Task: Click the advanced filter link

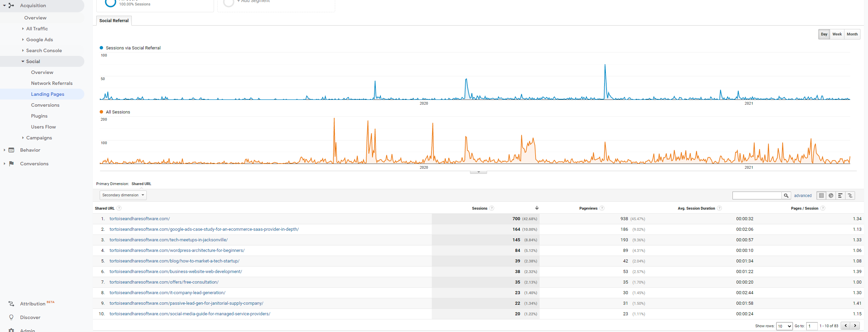Action: tap(802, 196)
